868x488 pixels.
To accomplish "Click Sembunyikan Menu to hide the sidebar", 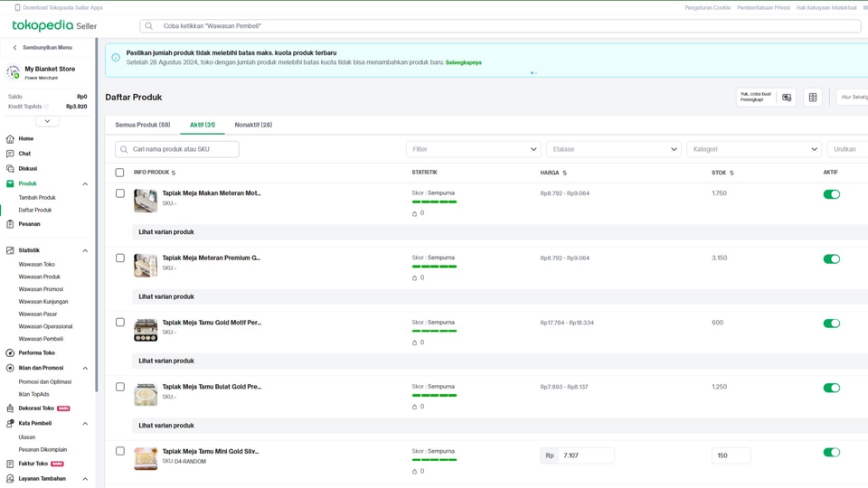I will (x=43, y=48).
